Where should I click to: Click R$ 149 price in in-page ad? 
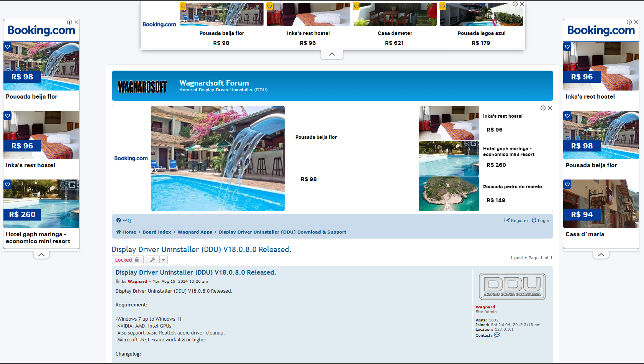tap(496, 200)
